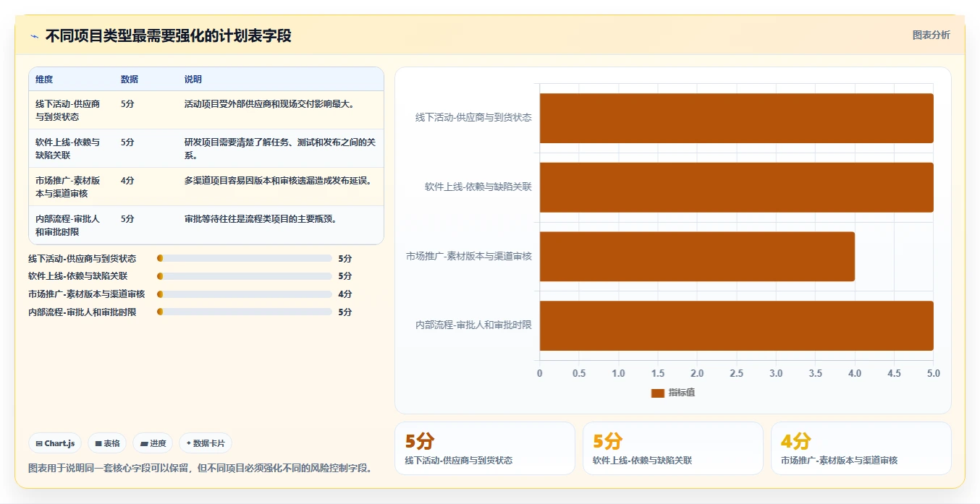The width and height of the screenshot is (980, 504).
Task: Click the 市场推广-素材版本与渠道审核 progress bar
Action: pyautogui.click(x=244, y=294)
